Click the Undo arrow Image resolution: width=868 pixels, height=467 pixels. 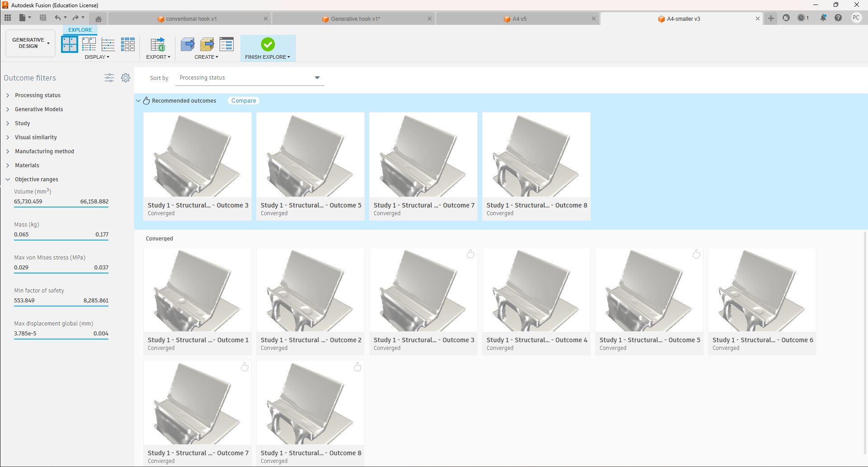[x=57, y=18]
